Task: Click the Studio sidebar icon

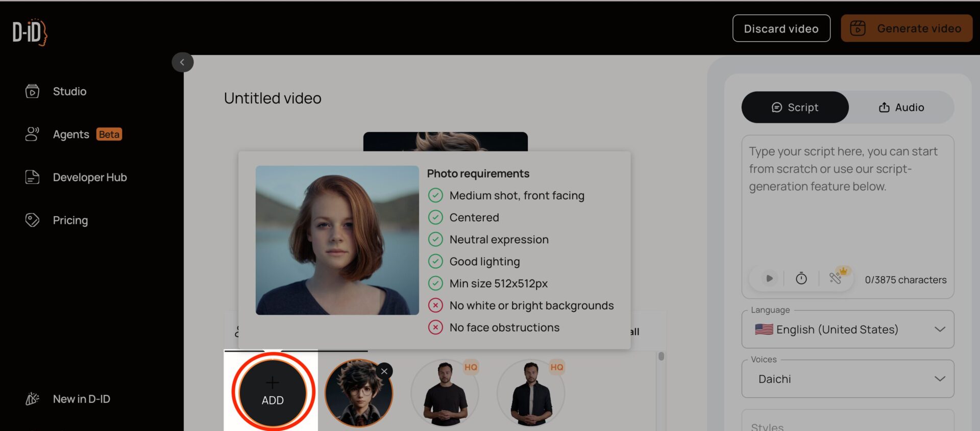Action: click(32, 91)
